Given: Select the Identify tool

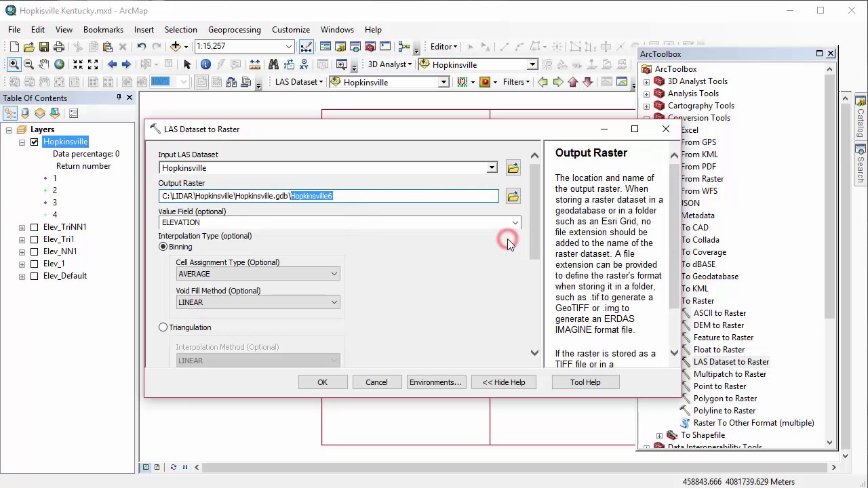Looking at the screenshot, I should coord(205,64).
